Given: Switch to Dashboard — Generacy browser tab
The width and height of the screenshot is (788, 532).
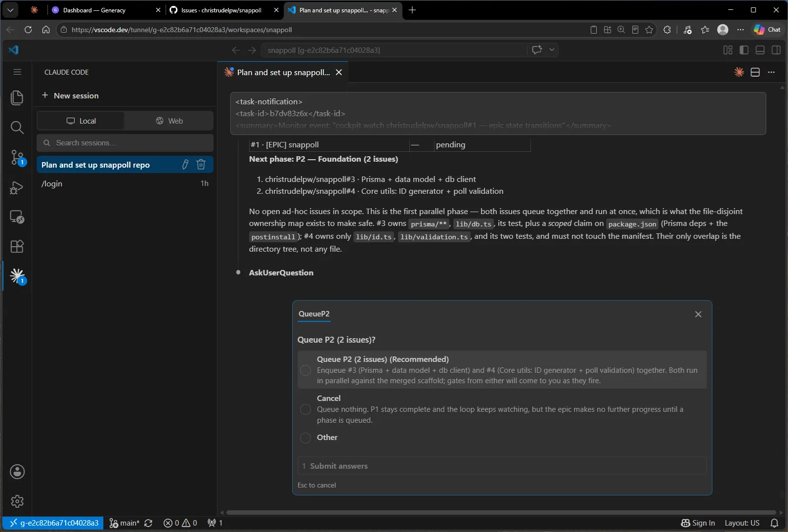Looking at the screenshot, I should click(107, 10).
